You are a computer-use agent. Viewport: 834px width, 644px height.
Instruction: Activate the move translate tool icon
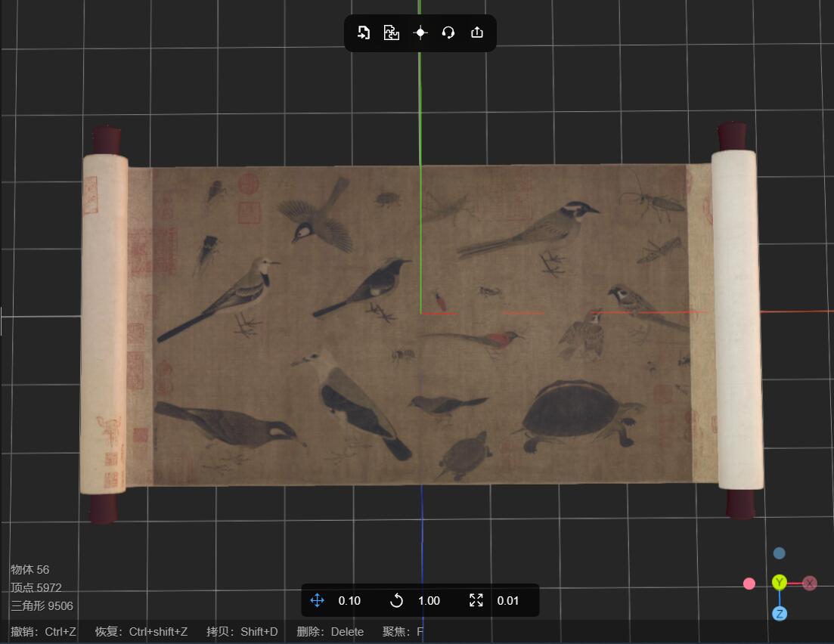pyautogui.click(x=317, y=600)
